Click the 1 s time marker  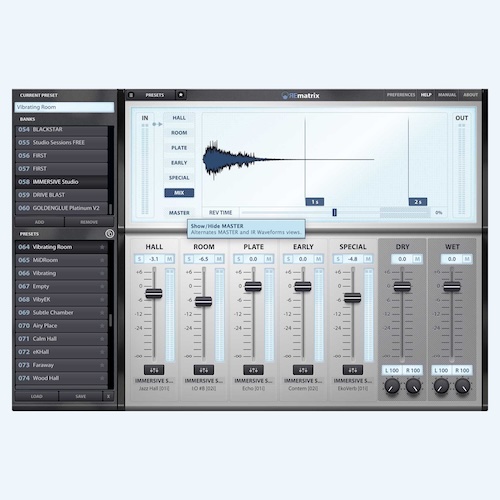pyautogui.click(x=315, y=202)
